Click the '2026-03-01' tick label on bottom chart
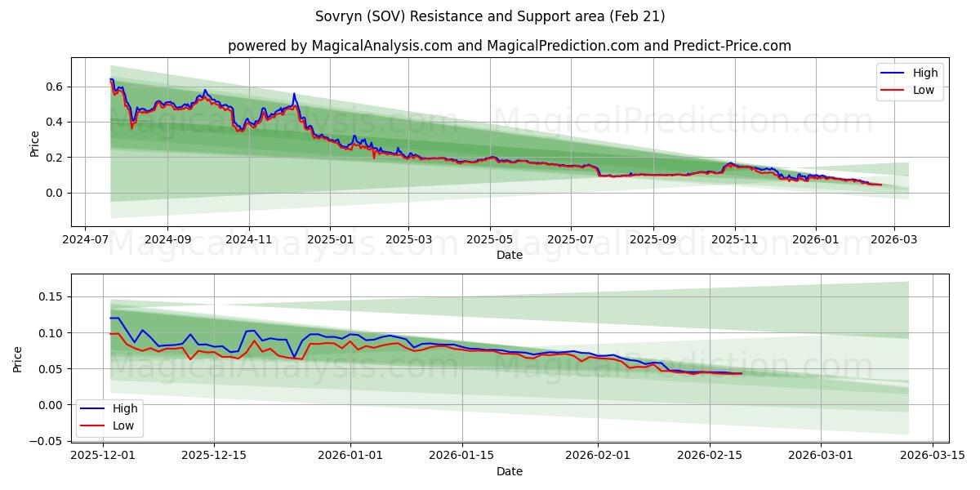 (822, 457)
